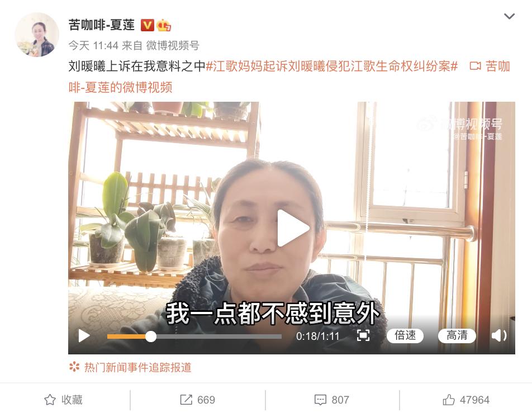Open the 苦咖啡-夏莲 username link

tap(102, 25)
